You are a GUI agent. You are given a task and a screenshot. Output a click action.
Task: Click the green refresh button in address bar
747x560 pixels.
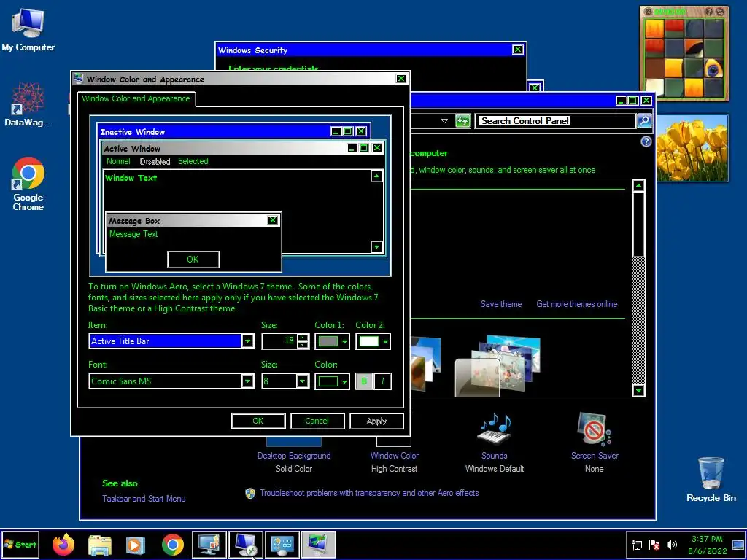pyautogui.click(x=462, y=121)
